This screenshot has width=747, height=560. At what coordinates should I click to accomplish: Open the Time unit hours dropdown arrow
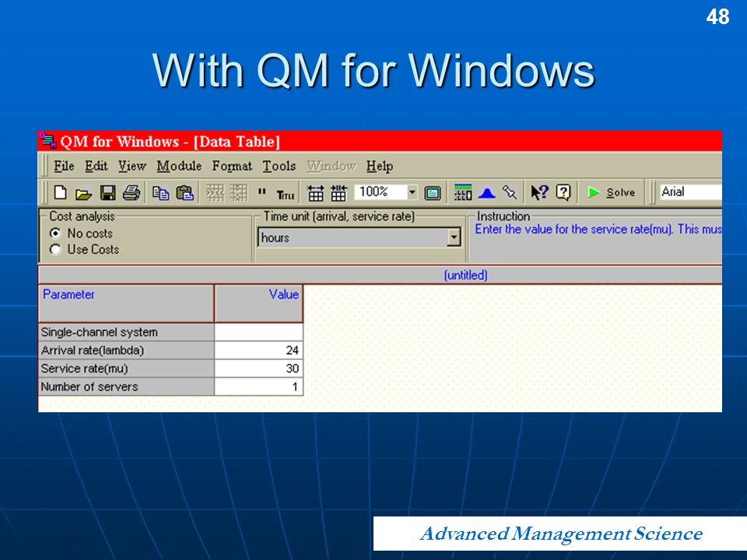tap(454, 237)
